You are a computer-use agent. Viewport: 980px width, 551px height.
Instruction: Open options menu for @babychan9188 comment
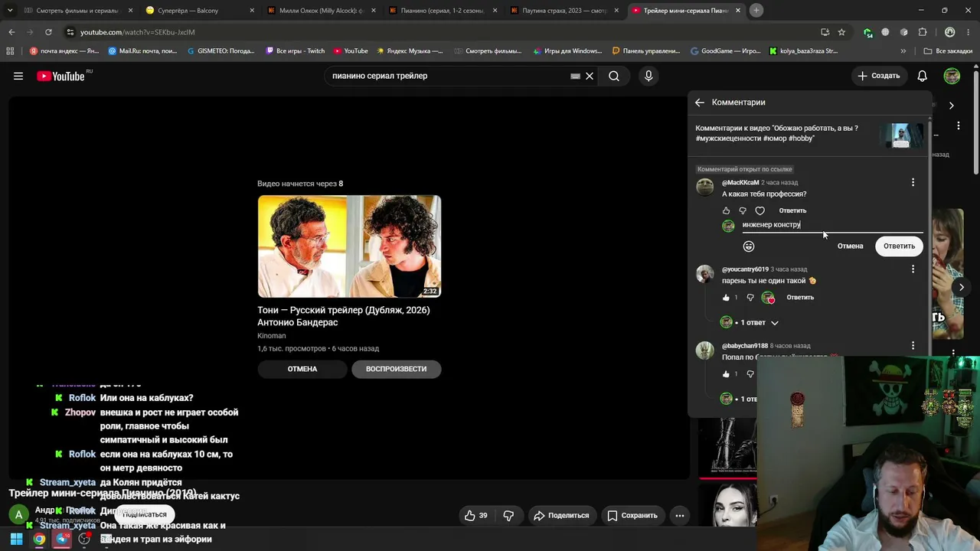[913, 346]
